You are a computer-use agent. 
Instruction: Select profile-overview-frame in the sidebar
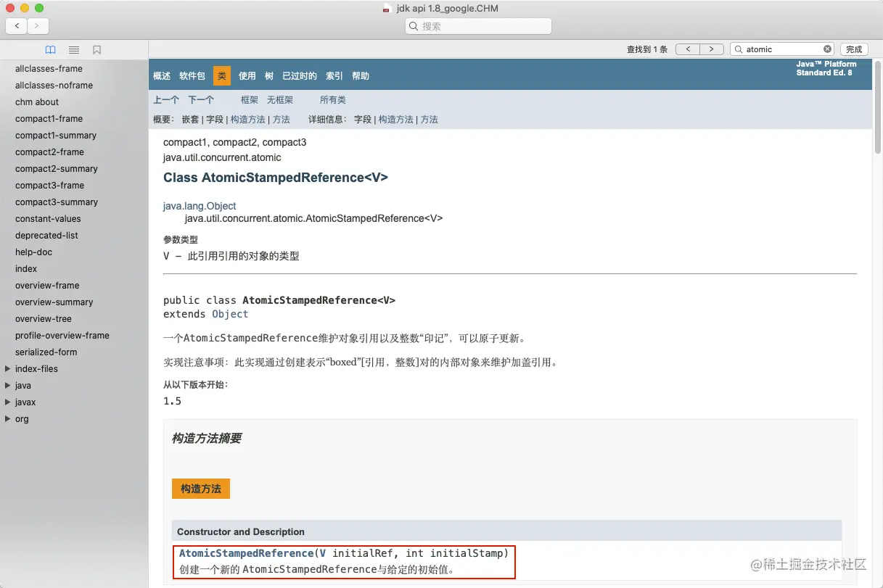pyautogui.click(x=62, y=336)
